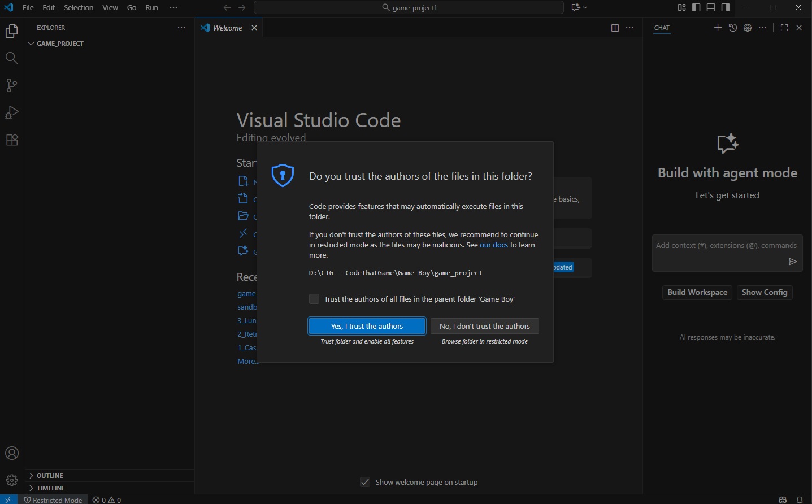Open the View menu
The width and height of the screenshot is (812, 504).
coord(110,8)
